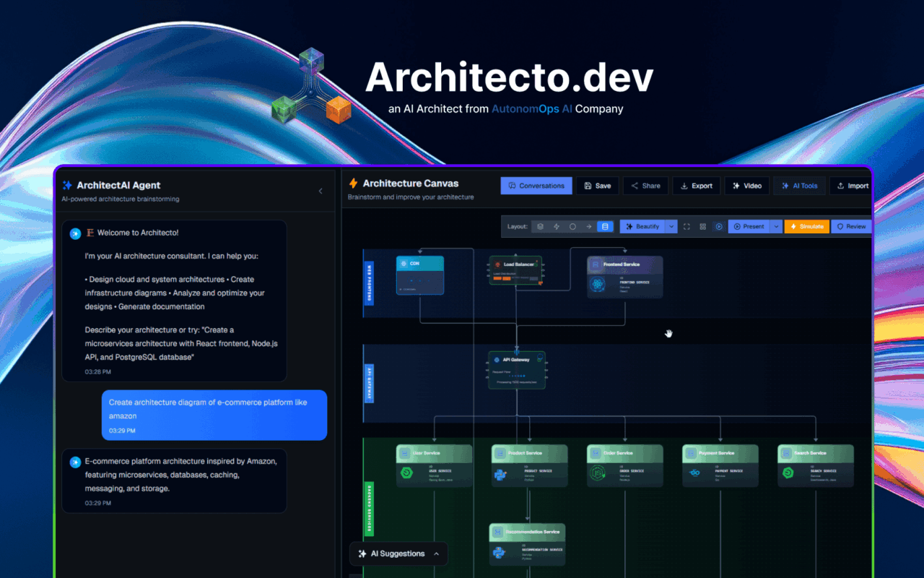This screenshot has height=578, width=924.
Task: Click the circled play icon before Present
Action: coord(719,226)
